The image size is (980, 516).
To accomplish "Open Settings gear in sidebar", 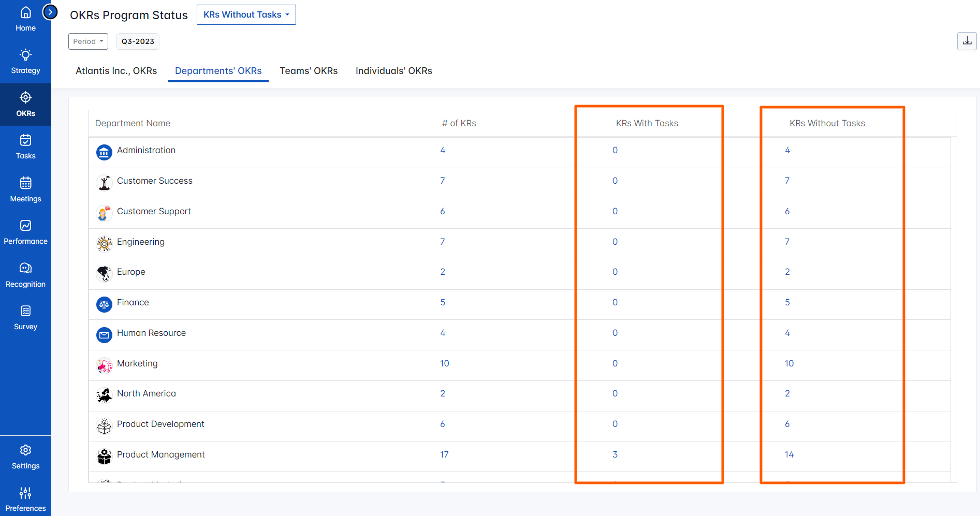I will 25,457.
